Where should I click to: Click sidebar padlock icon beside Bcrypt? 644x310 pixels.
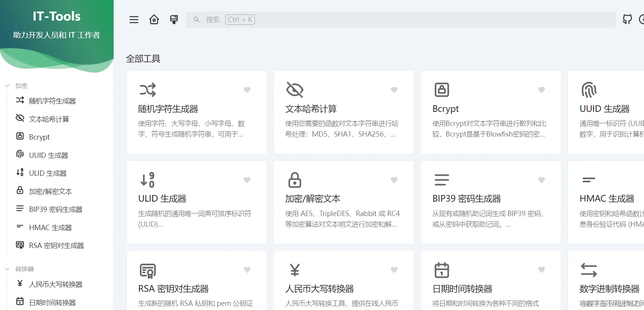20,136
